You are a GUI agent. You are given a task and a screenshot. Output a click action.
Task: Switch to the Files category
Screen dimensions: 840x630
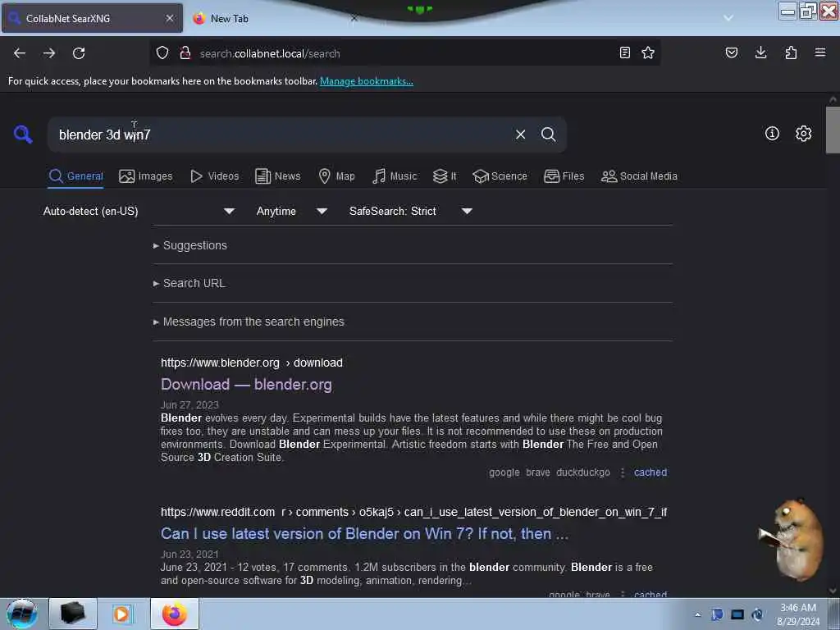pos(564,176)
